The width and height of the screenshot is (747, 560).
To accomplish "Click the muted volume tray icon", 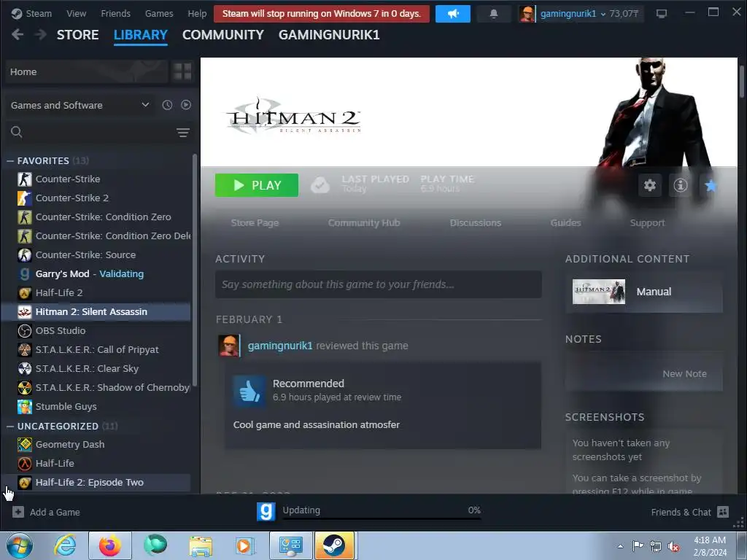I will (x=673, y=546).
